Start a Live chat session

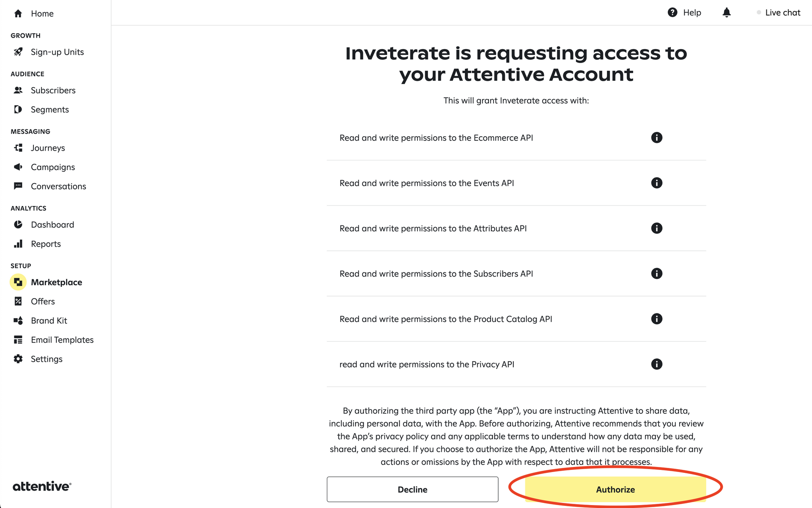coord(782,13)
